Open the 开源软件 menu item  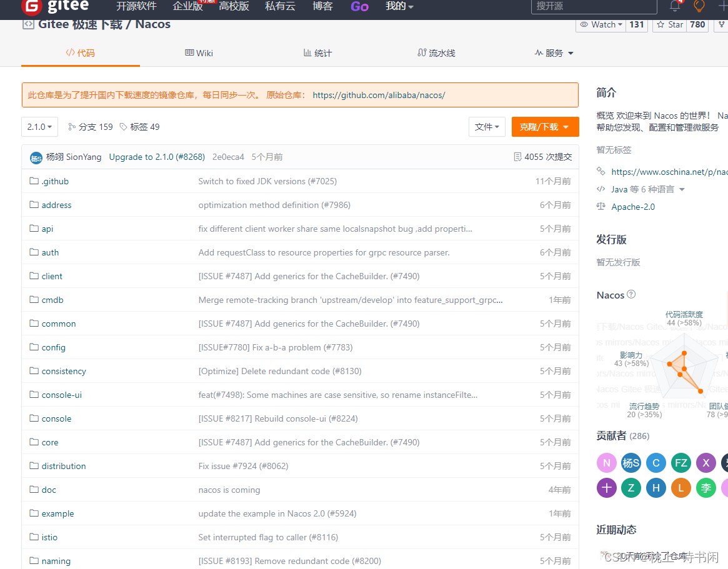point(136,6)
